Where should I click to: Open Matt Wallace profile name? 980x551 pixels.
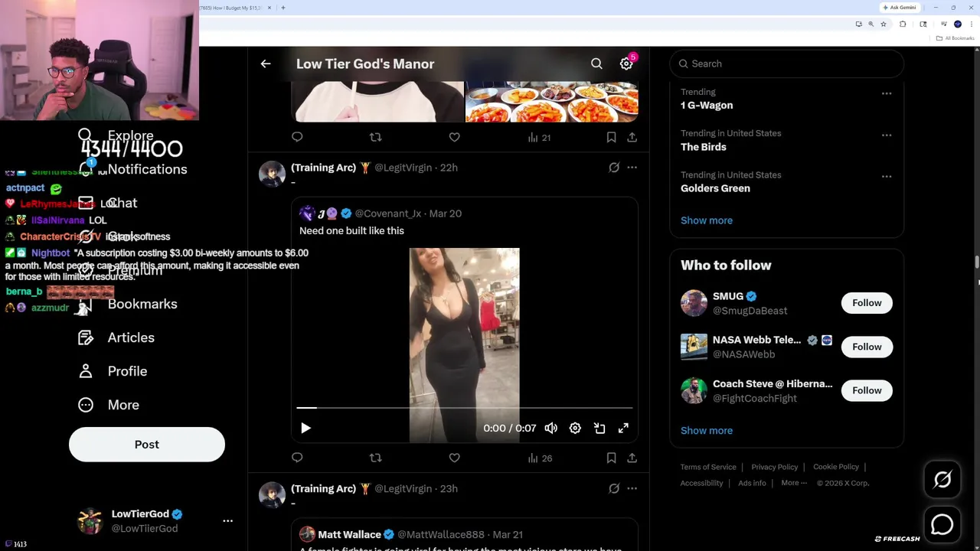click(x=349, y=534)
